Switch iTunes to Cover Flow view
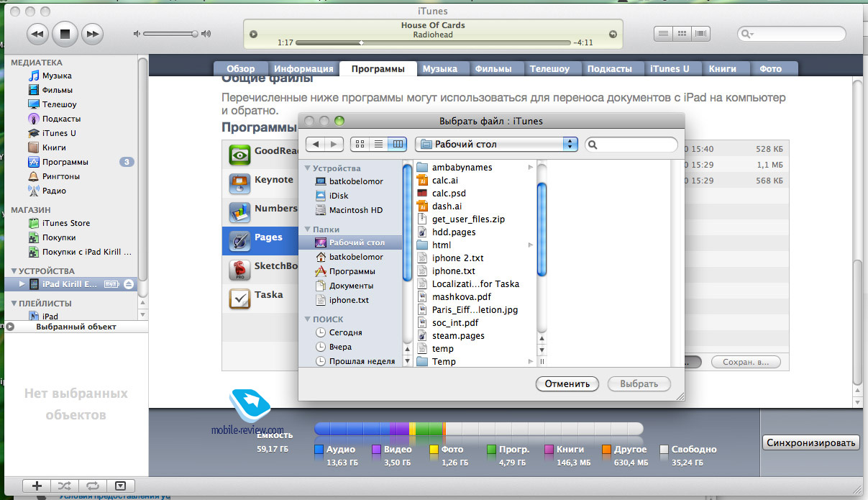Image resolution: width=868 pixels, height=500 pixels. (x=700, y=33)
